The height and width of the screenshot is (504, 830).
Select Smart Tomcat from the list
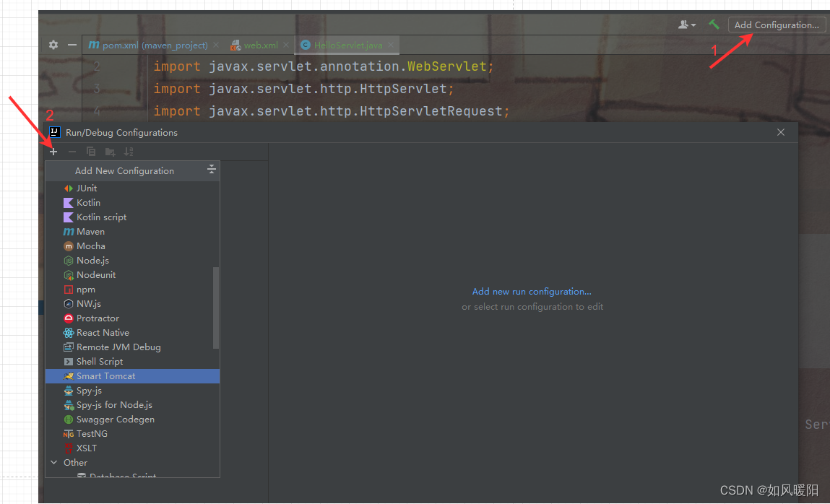[x=132, y=376]
